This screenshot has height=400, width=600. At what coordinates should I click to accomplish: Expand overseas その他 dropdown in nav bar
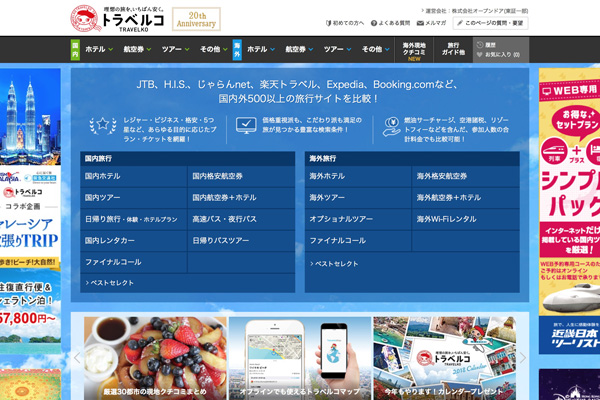376,49
